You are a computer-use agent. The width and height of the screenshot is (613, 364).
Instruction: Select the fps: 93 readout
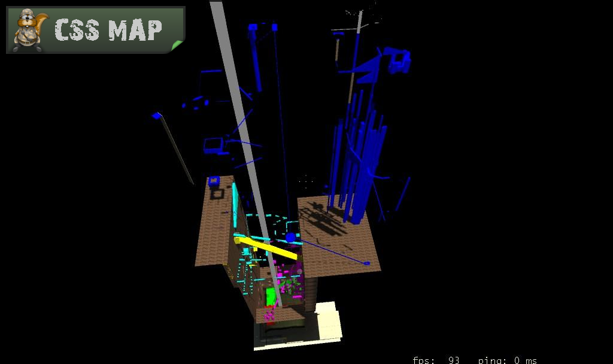[x=436, y=360]
